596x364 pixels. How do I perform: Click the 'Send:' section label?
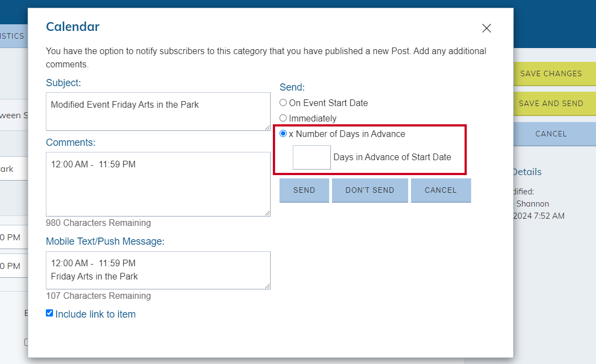292,87
